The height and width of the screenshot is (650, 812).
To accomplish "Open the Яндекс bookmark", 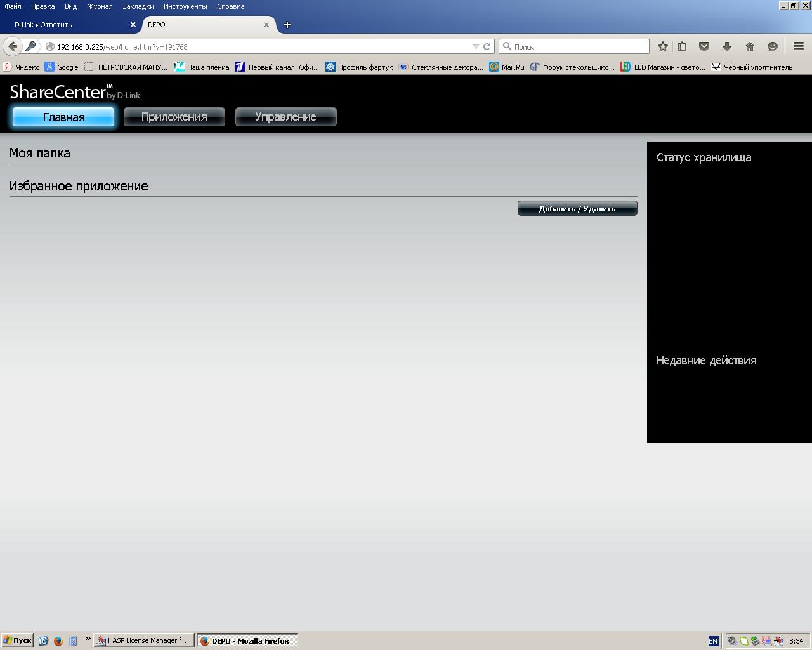I will 22,67.
